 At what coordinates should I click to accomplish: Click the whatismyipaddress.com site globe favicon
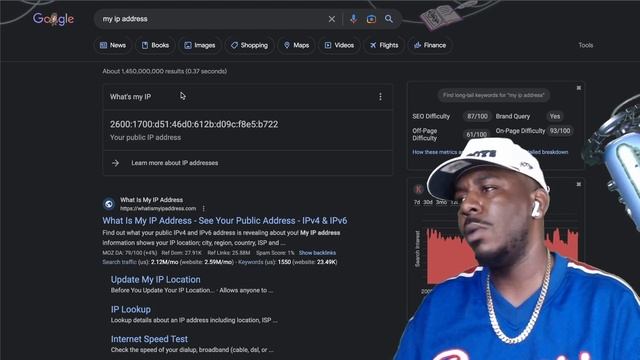pos(109,204)
